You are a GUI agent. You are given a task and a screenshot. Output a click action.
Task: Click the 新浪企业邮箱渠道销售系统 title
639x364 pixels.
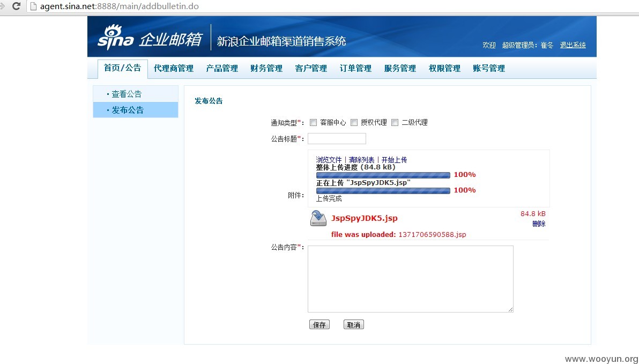pyautogui.click(x=281, y=41)
